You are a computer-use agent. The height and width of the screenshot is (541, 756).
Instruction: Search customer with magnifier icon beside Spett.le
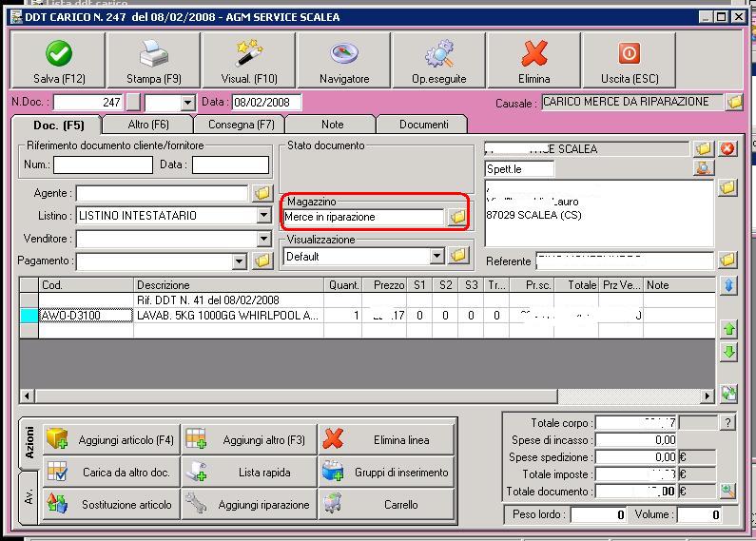click(x=704, y=167)
